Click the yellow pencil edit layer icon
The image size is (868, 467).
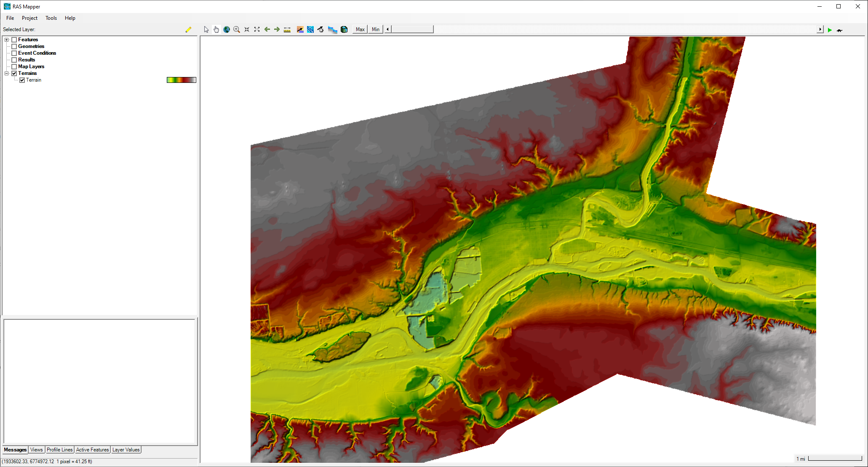188,29
